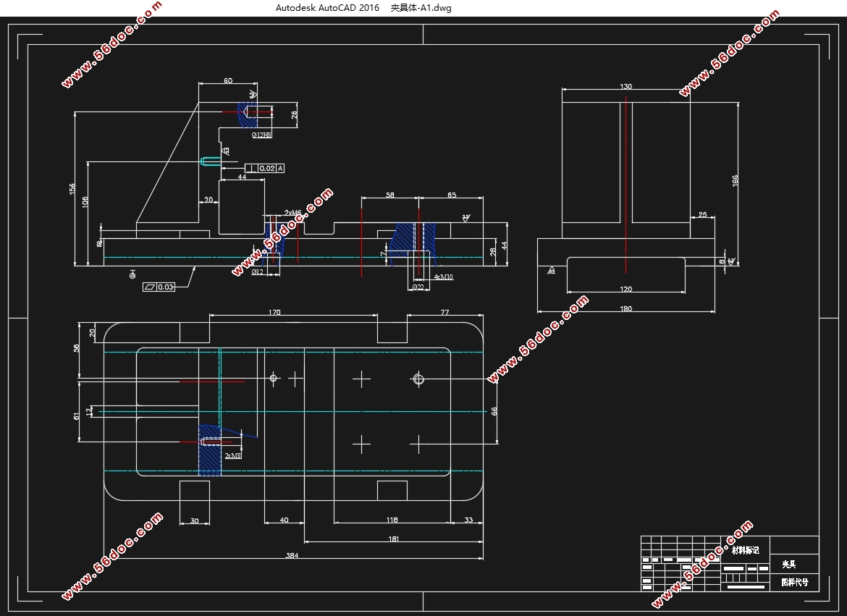Click the Ø12 hole dimension below front view
847x616 pixels.
(257, 271)
